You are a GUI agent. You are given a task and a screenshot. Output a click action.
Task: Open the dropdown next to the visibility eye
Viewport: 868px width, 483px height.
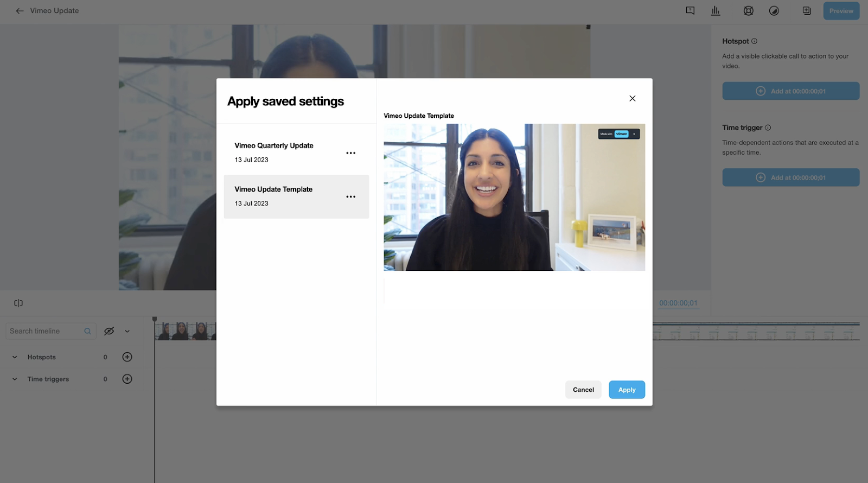pos(127,331)
